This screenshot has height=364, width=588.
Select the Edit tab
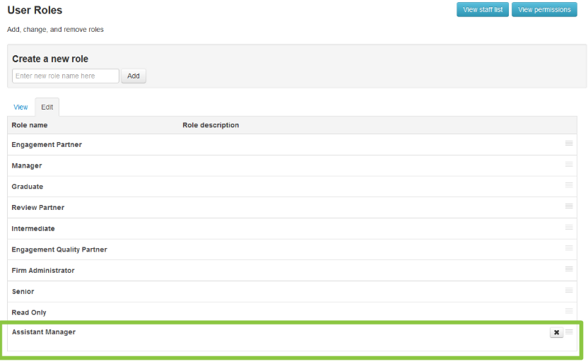[x=47, y=107]
